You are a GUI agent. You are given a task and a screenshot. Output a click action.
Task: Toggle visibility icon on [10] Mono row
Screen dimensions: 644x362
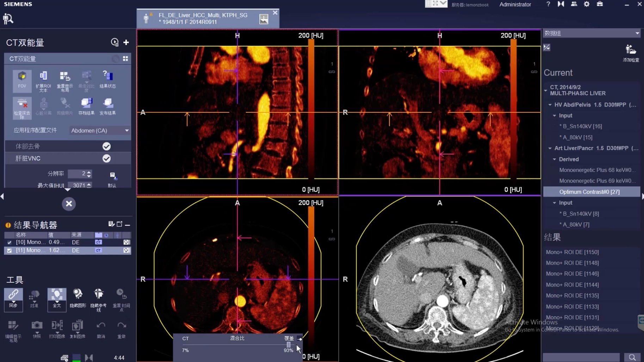tap(126, 242)
